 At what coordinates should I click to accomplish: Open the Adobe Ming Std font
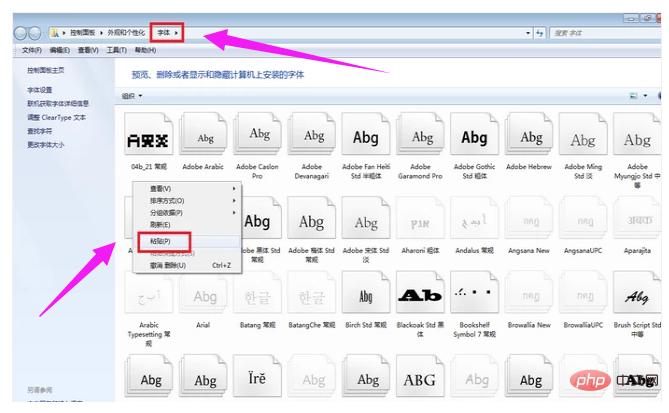(x=583, y=145)
